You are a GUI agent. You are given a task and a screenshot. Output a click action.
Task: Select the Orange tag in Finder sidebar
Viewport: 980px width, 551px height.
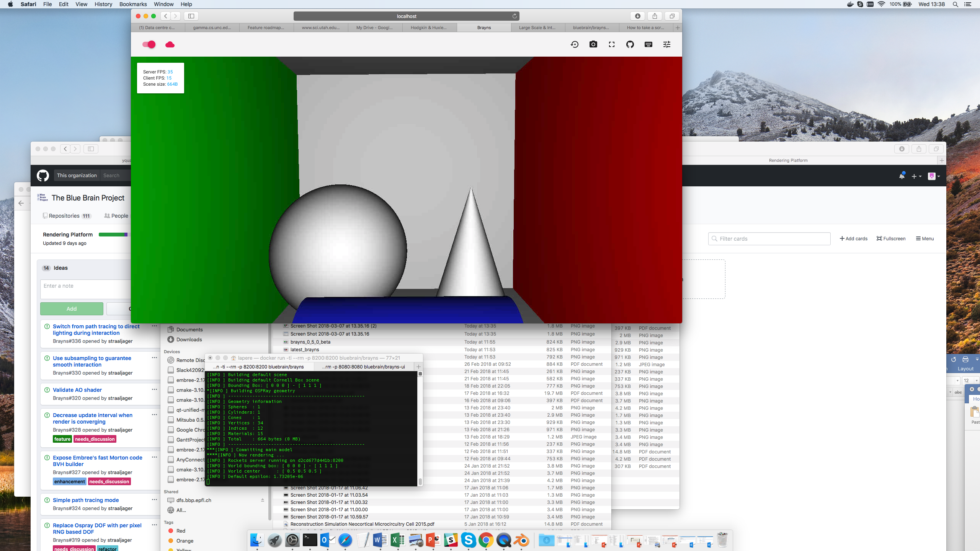tap(185, 541)
